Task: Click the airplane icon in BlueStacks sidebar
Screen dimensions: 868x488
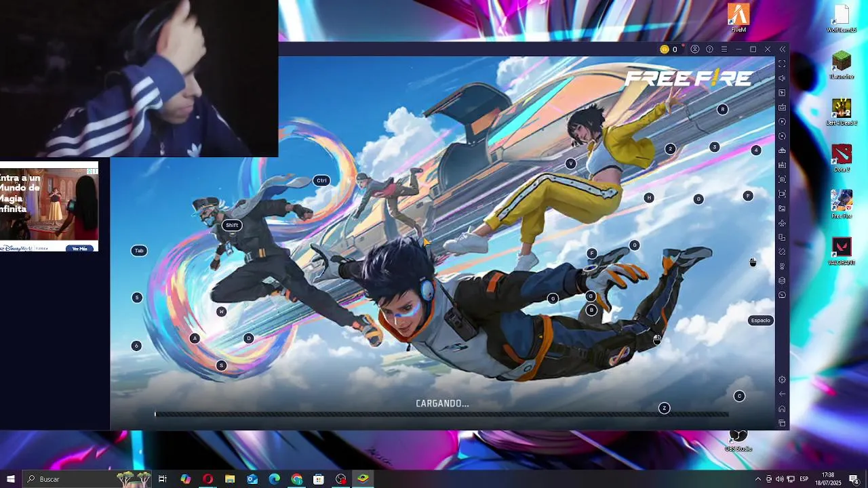Action: [782, 223]
